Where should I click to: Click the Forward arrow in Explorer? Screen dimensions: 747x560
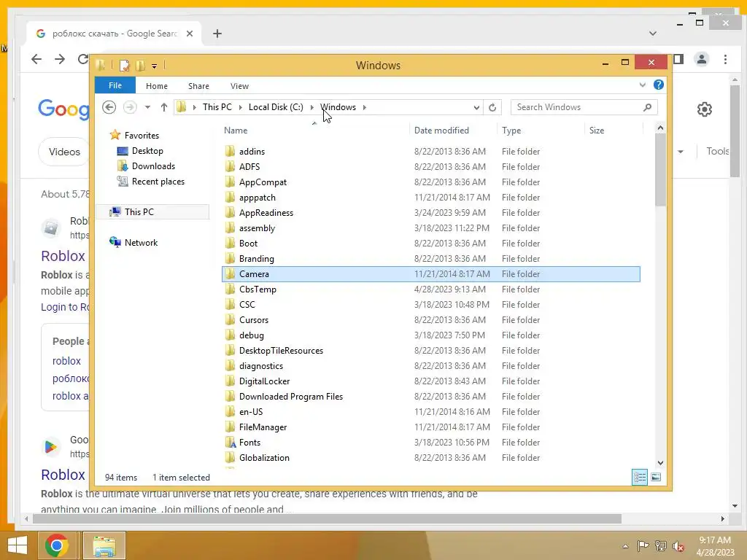click(130, 107)
